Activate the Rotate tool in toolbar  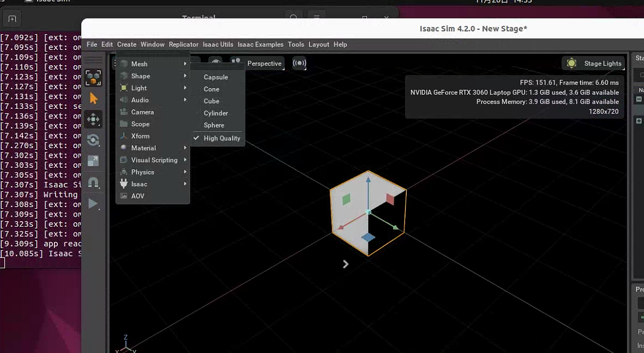click(93, 140)
